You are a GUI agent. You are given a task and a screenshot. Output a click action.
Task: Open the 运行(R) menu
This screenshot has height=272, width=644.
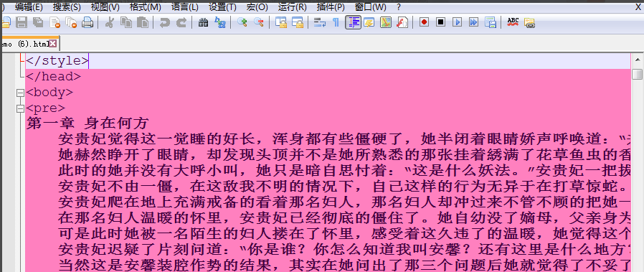point(293,7)
